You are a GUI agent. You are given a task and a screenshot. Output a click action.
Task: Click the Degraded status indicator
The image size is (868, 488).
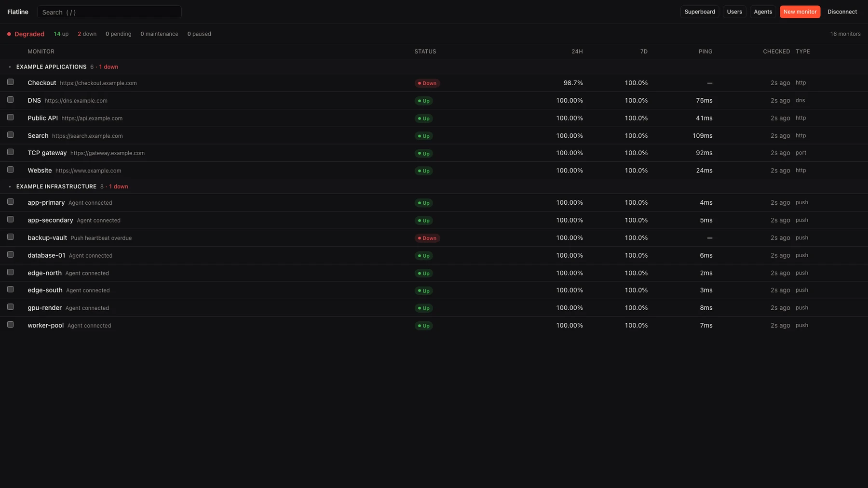[26, 34]
